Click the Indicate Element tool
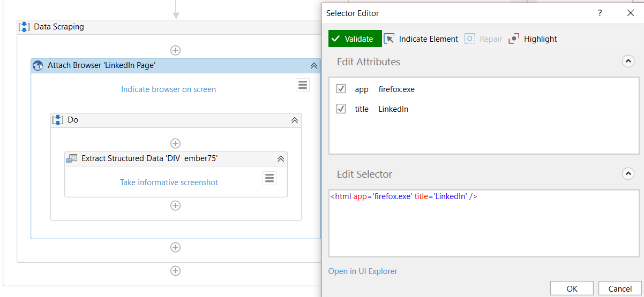 [421, 39]
